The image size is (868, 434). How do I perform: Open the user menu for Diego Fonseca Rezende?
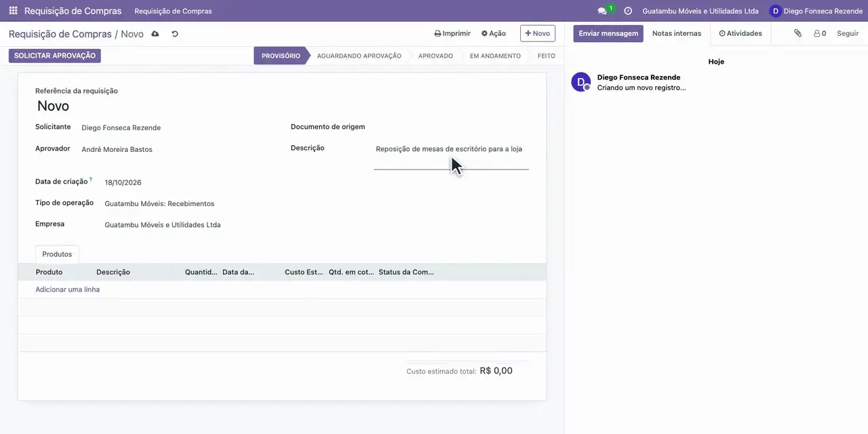816,11
